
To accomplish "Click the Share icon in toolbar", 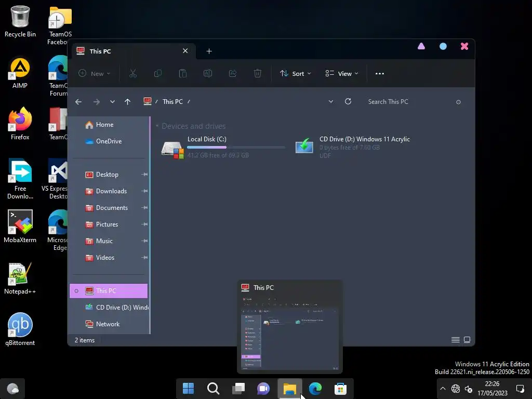I will [233, 74].
